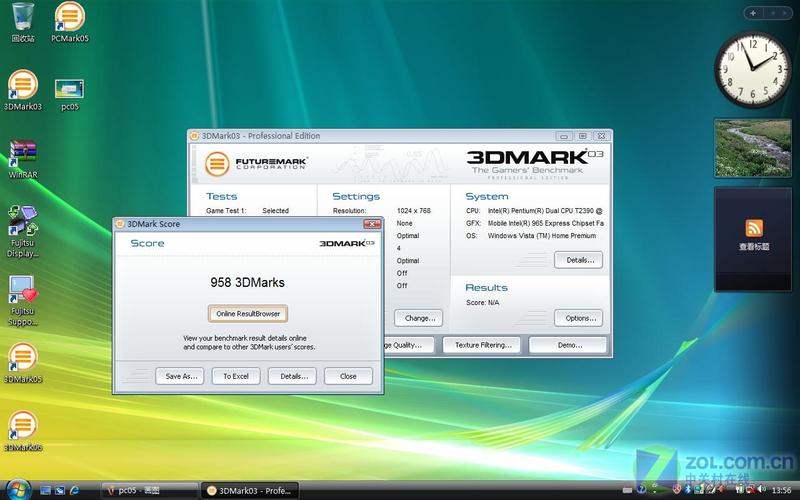Click the Game Test 1 Selected row
800x500 pixels.
pos(247,210)
